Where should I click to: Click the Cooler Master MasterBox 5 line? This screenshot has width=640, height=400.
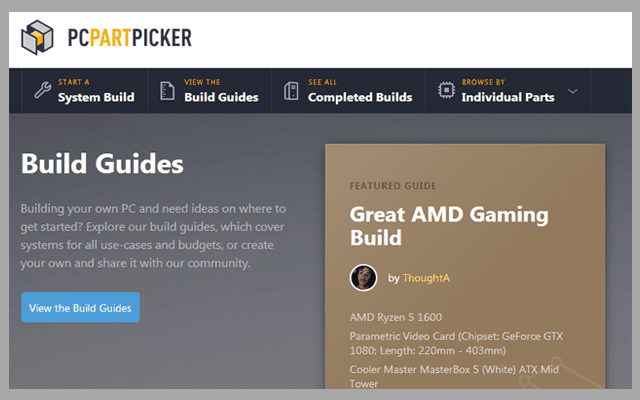454,376
